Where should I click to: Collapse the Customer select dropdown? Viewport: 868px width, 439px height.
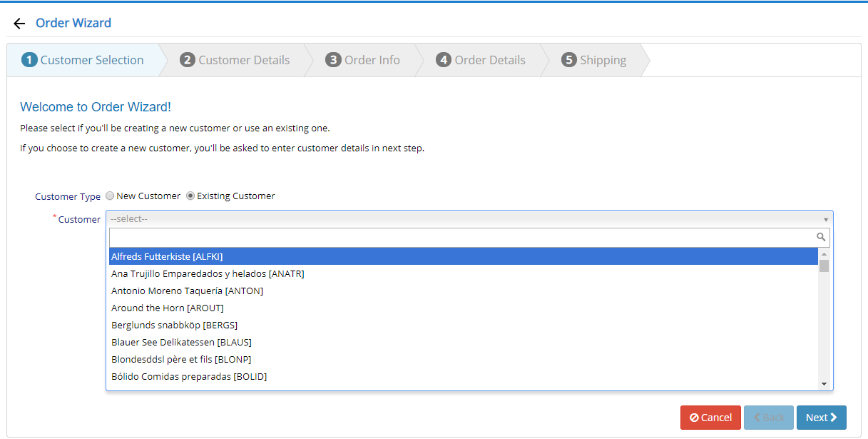[x=826, y=219]
